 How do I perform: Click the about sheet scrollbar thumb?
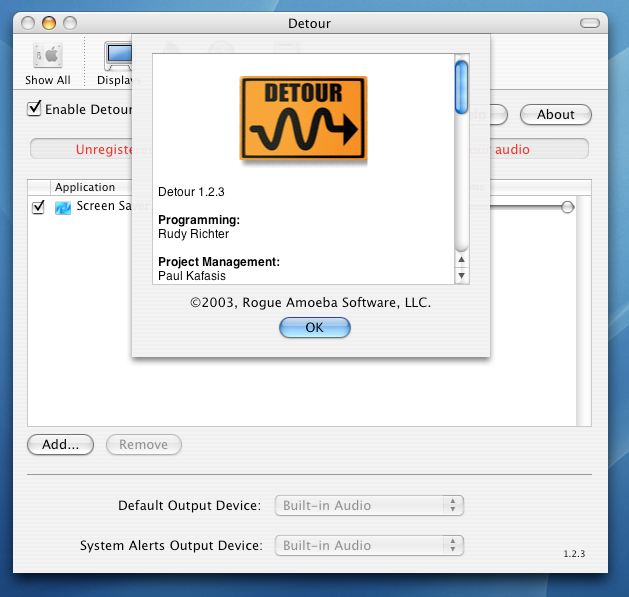(461, 87)
